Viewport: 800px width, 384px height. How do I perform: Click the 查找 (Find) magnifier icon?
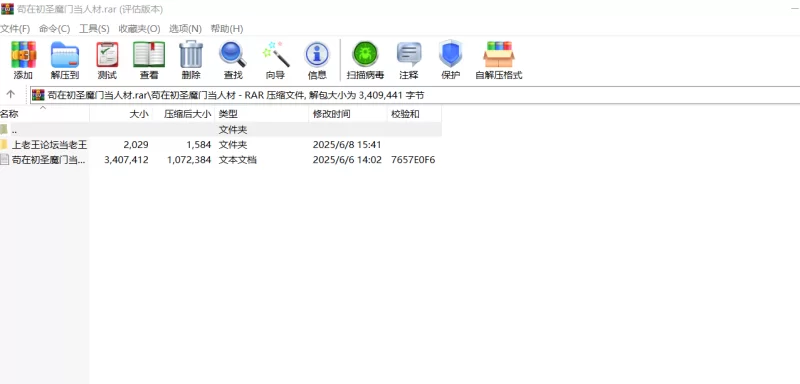click(x=233, y=55)
